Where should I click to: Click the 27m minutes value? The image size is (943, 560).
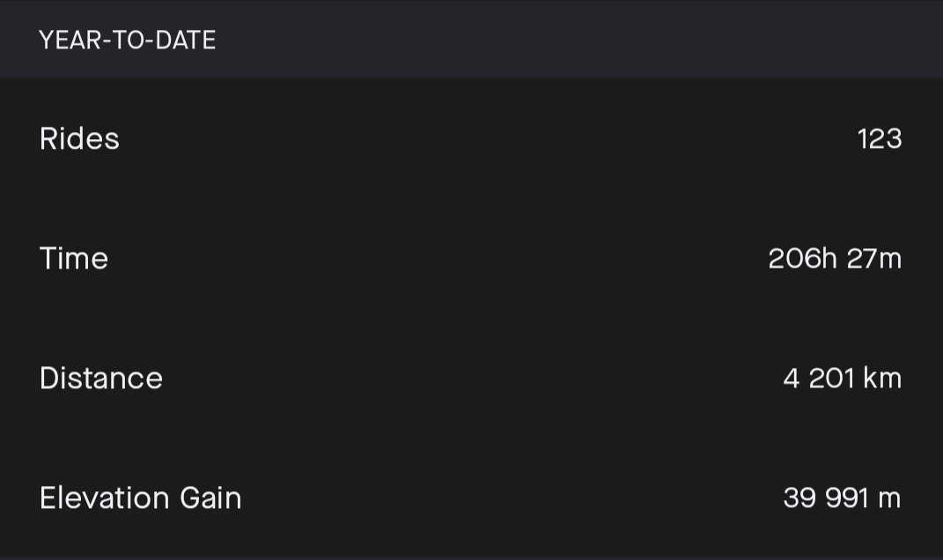point(873,259)
